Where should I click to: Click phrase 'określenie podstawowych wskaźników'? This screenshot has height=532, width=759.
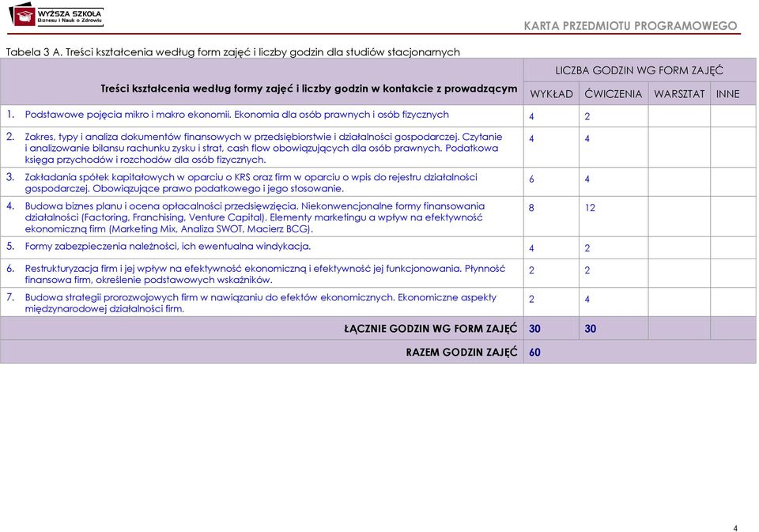point(184,281)
